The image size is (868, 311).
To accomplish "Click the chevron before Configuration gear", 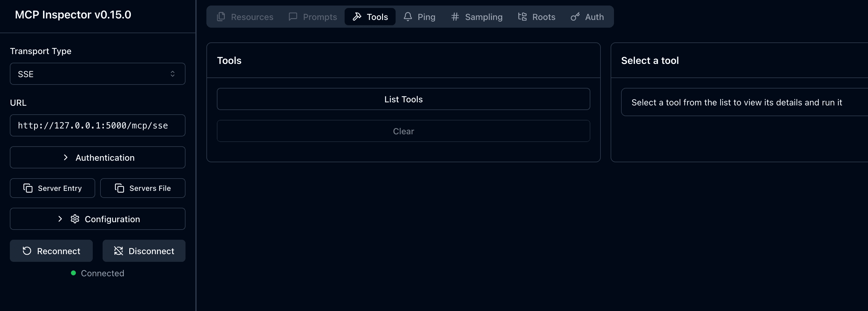I will click(60, 219).
